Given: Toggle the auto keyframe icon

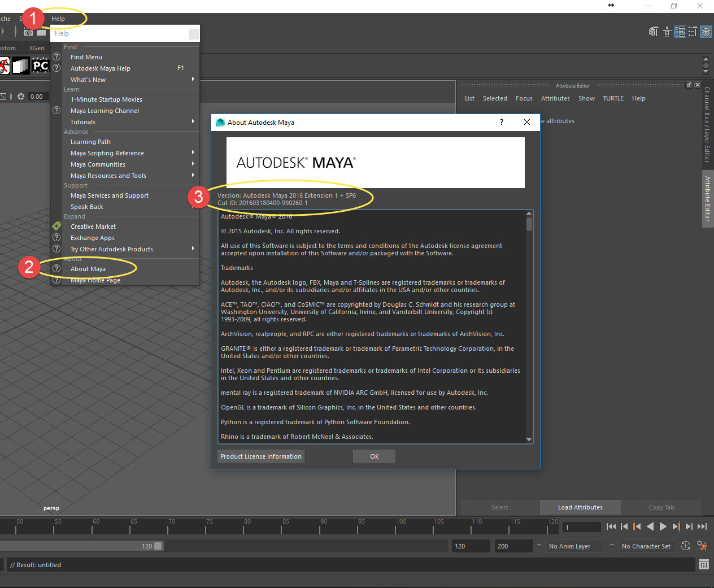Looking at the screenshot, I should coord(685,546).
